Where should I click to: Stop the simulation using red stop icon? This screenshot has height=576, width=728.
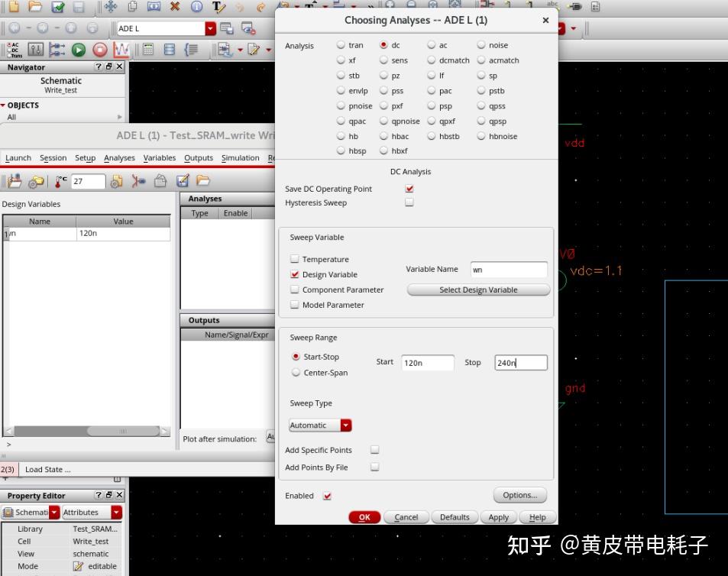pyautogui.click(x=100, y=50)
